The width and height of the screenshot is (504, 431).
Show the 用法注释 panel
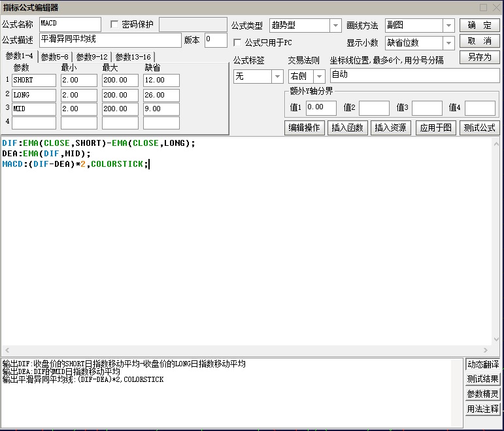click(482, 409)
